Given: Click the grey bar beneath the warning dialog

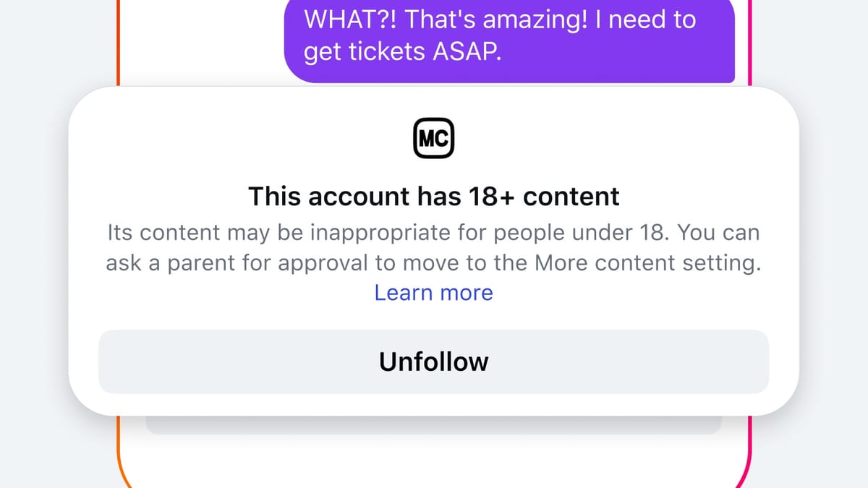Looking at the screenshot, I should (x=433, y=425).
